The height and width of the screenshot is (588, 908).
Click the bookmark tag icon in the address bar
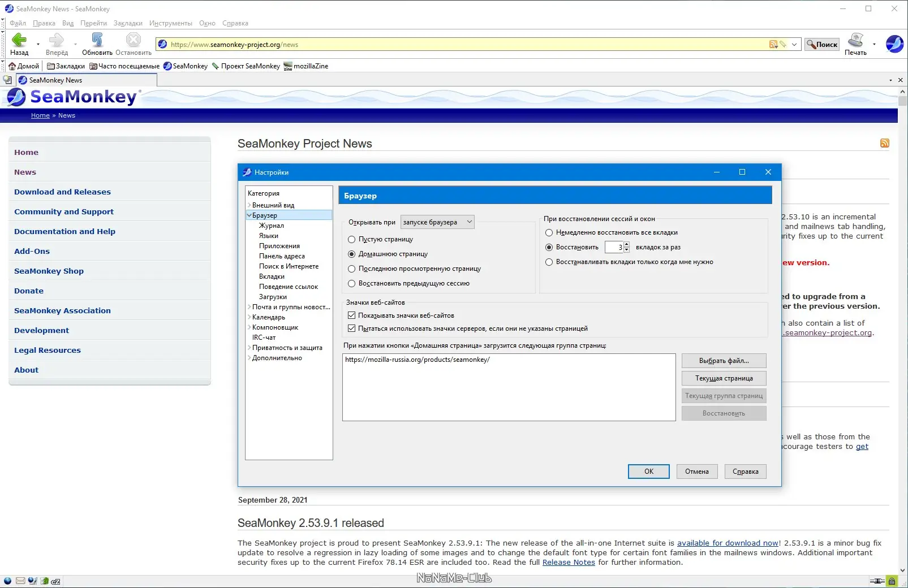point(783,45)
